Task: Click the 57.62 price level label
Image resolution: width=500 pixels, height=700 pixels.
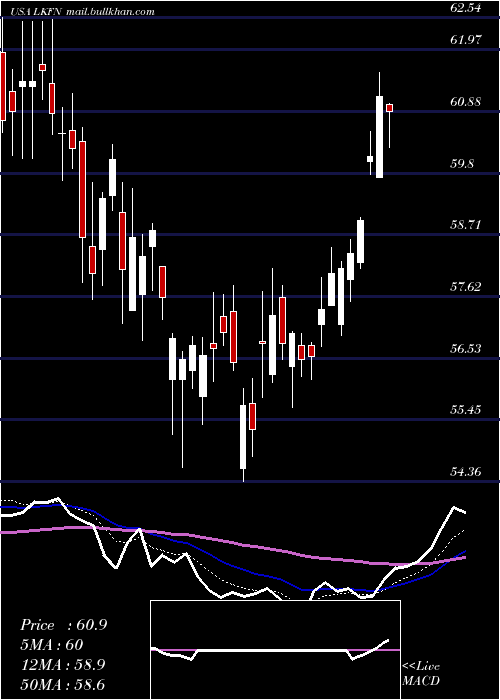Action: (x=466, y=286)
